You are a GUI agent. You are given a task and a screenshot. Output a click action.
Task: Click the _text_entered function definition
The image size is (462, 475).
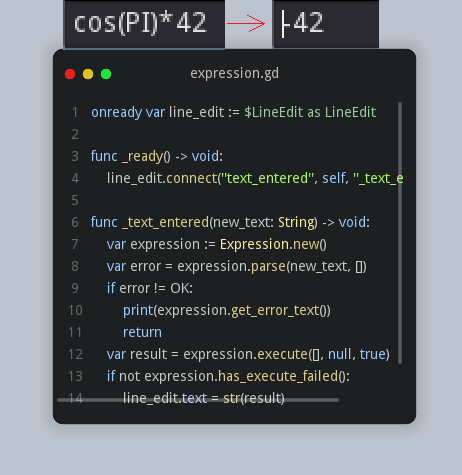[166, 222]
